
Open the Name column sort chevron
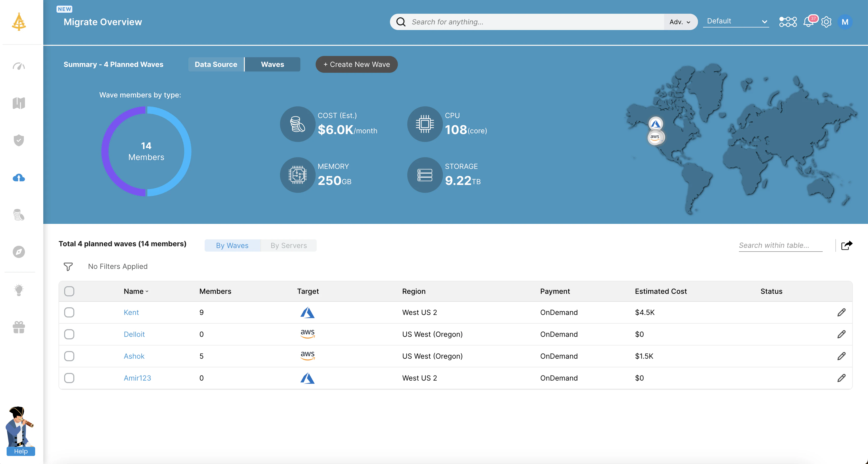click(147, 292)
